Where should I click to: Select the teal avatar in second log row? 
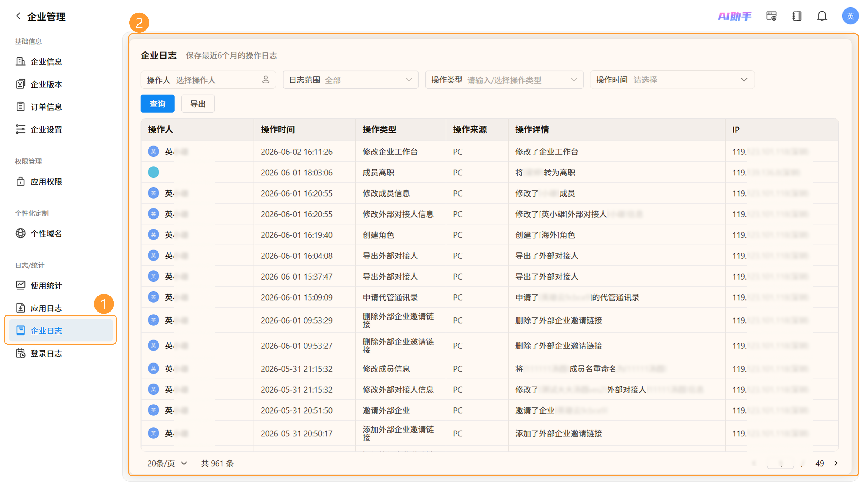coord(153,172)
